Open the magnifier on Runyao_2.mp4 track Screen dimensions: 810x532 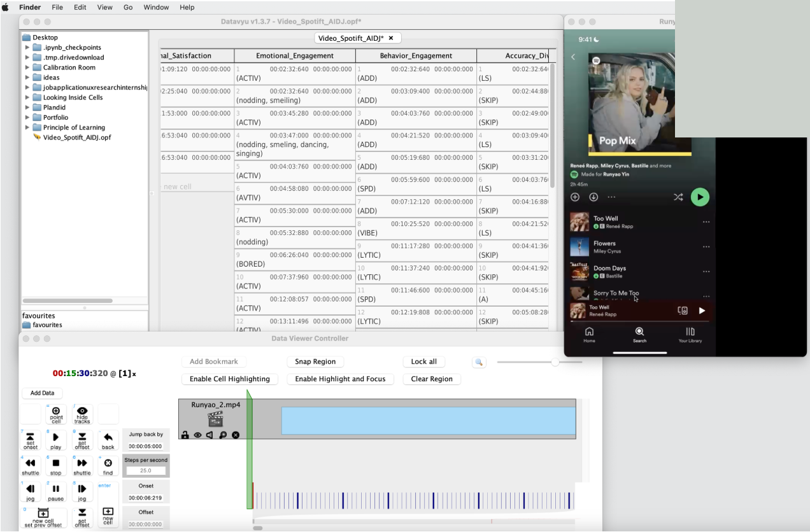[x=223, y=435]
